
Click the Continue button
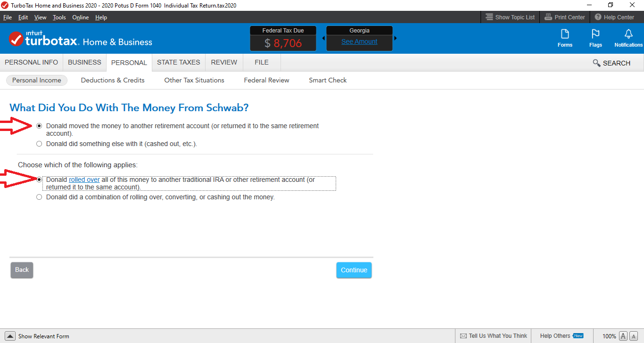354,270
